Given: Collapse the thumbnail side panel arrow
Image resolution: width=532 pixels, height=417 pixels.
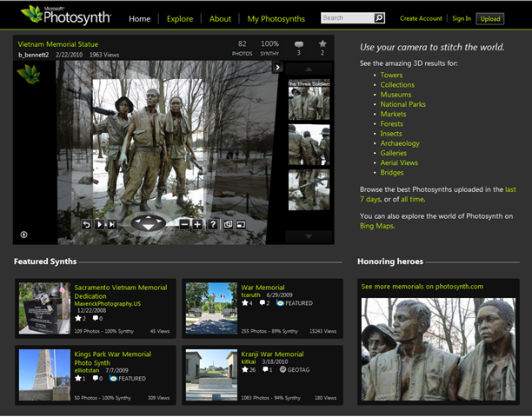Looking at the screenshot, I should click(x=277, y=67).
